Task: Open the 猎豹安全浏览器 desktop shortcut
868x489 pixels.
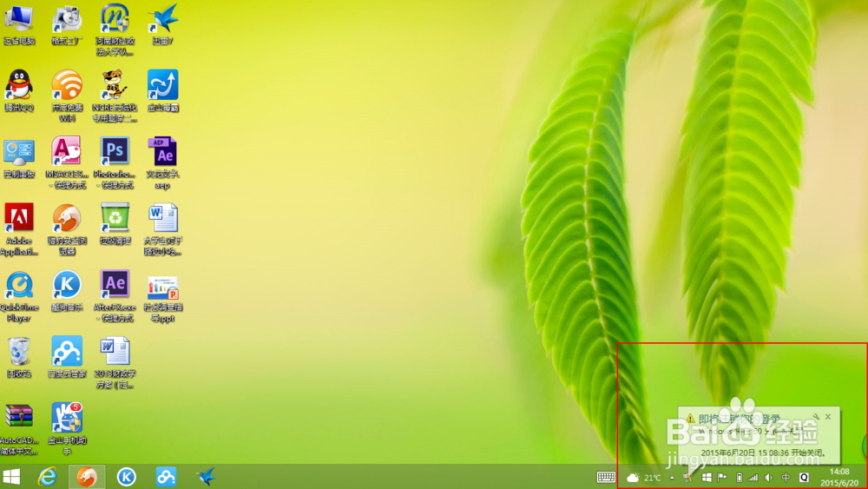Action: coord(67,229)
